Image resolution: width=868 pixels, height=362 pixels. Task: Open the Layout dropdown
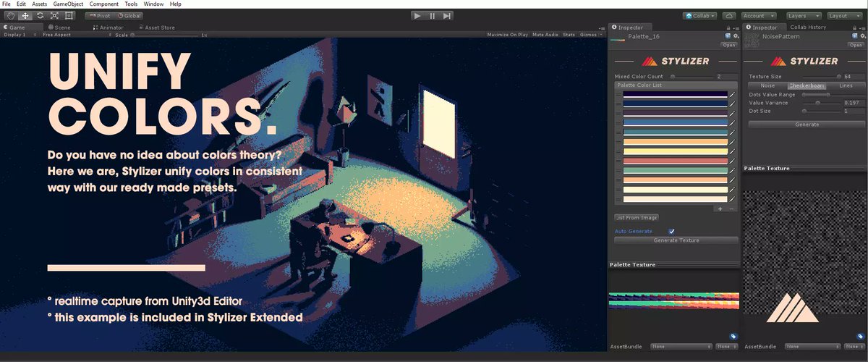tap(843, 15)
